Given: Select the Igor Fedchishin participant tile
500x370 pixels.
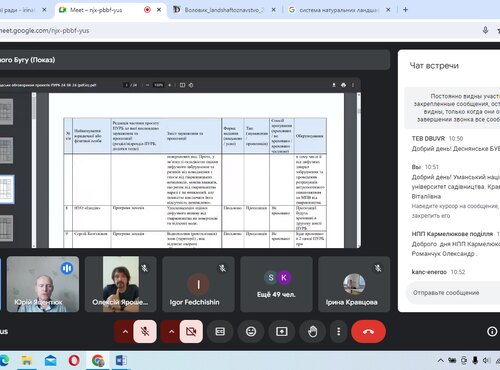Looking at the screenshot, I should [x=199, y=284].
